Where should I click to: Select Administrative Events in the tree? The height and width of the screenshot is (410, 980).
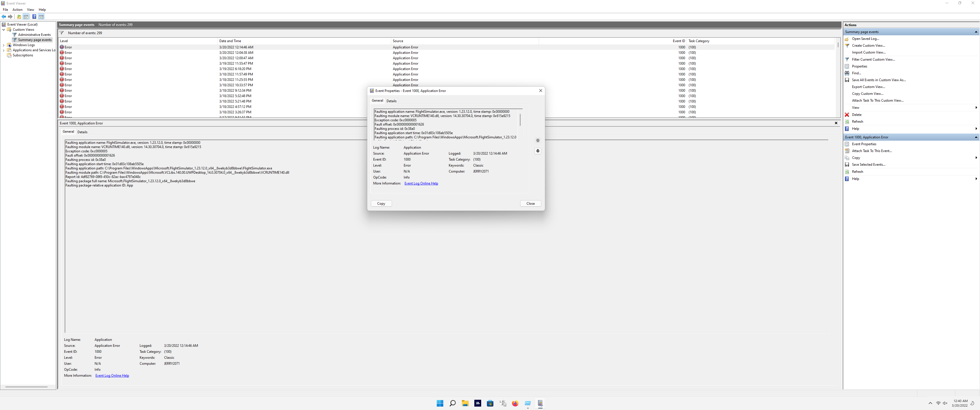(34, 35)
